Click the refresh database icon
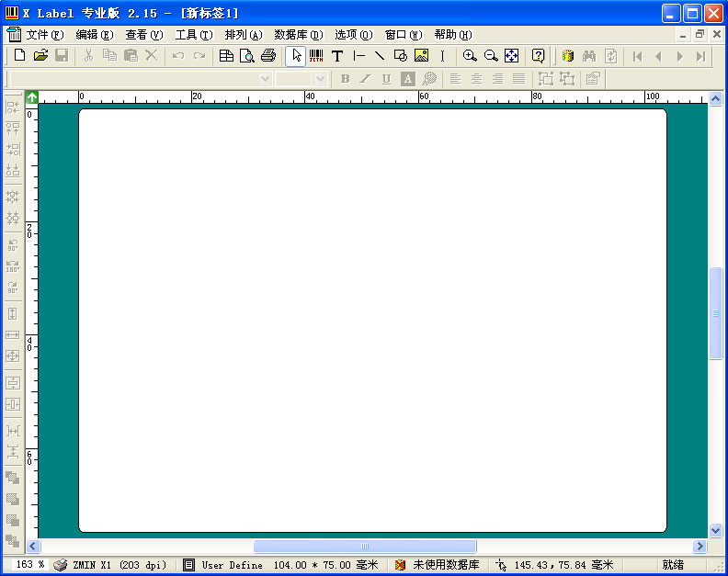This screenshot has height=576, width=728. (610, 56)
